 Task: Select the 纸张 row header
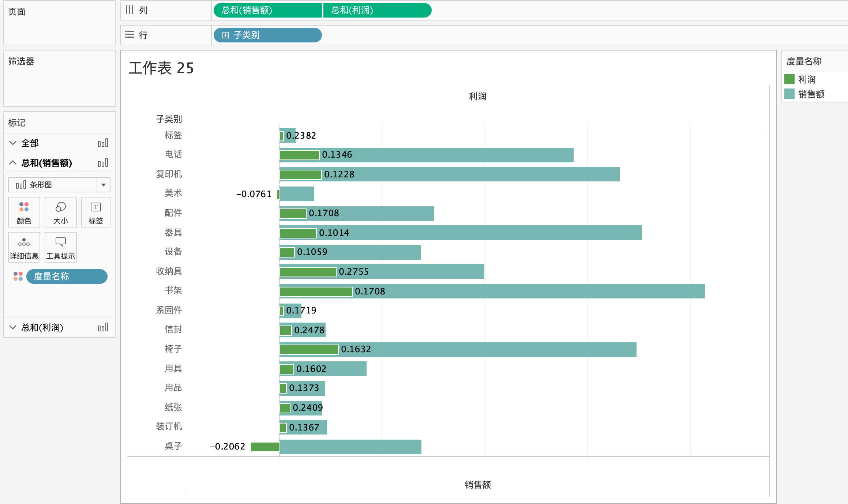coord(173,407)
